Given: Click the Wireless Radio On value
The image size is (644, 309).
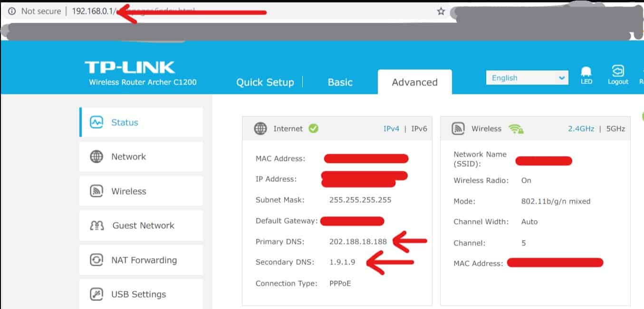Looking at the screenshot, I should point(526,180).
